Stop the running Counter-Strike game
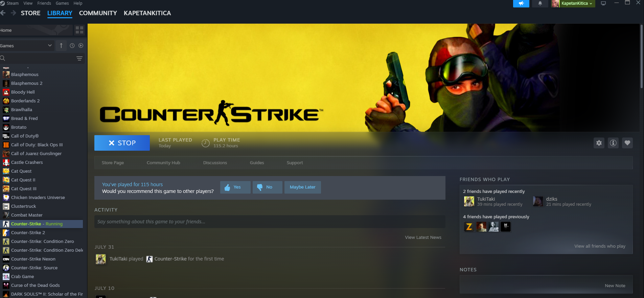The image size is (644, 298). point(122,143)
